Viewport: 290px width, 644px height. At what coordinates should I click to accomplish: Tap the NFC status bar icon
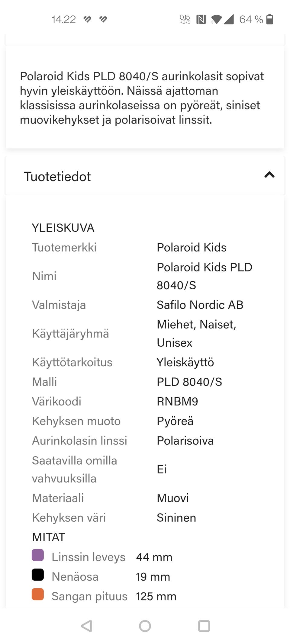201,20
